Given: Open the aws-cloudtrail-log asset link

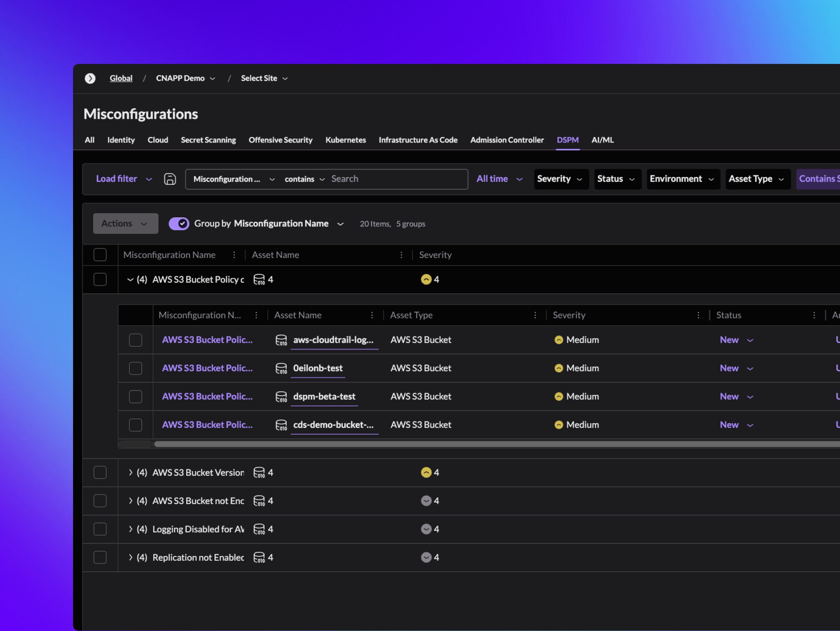Looking at the screenshot, I should tap(333, 340).
